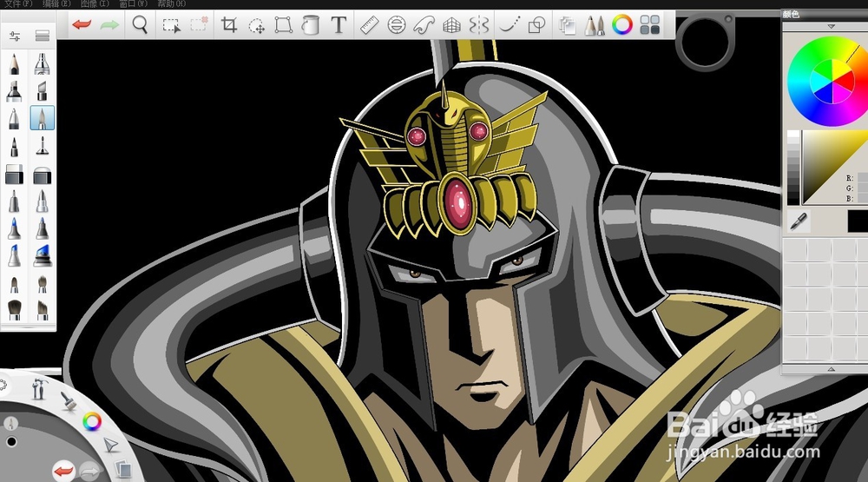
Task: Click the Lagoon grey Redo arrow
Action: click(x=90, y=472)
